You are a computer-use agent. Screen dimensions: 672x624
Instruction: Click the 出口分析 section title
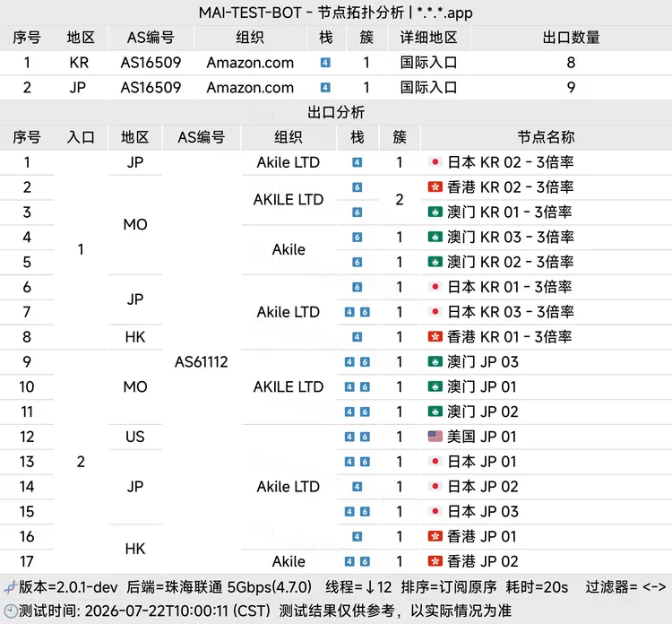coord(336,112)
